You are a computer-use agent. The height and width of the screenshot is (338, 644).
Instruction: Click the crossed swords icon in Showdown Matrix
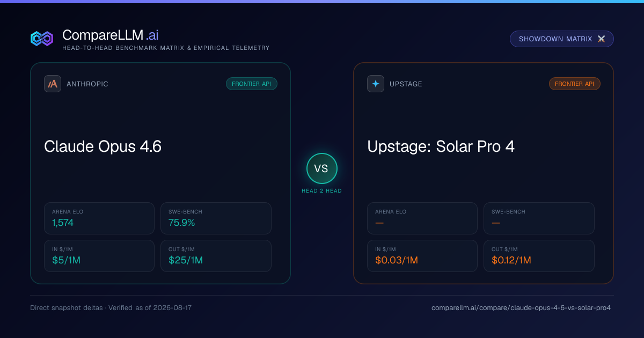[601, 39]
